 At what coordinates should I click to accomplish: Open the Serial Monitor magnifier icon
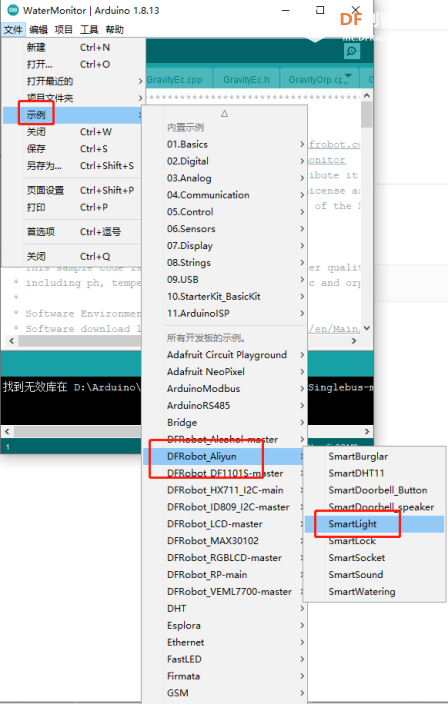pos(352,51)
